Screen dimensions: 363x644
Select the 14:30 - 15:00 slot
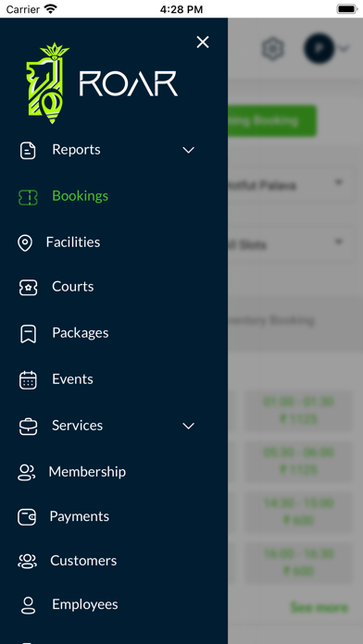pos(299,512)
